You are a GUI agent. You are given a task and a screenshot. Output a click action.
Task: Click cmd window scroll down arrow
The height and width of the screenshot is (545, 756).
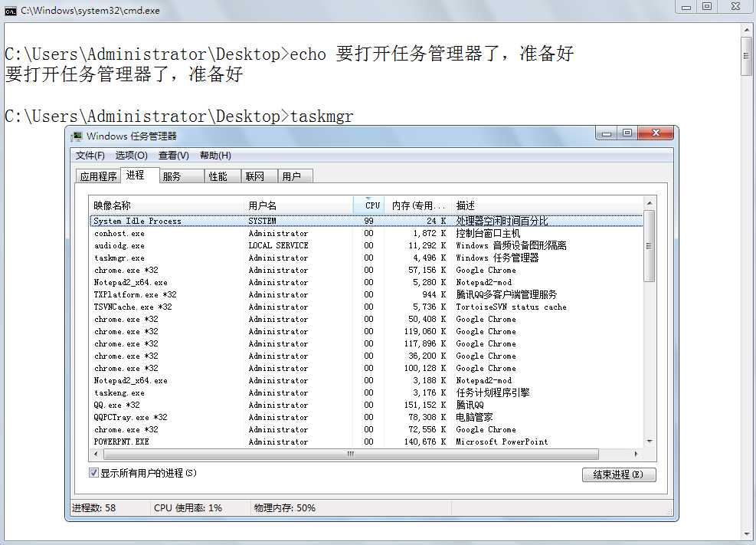(x=746, y=534)
